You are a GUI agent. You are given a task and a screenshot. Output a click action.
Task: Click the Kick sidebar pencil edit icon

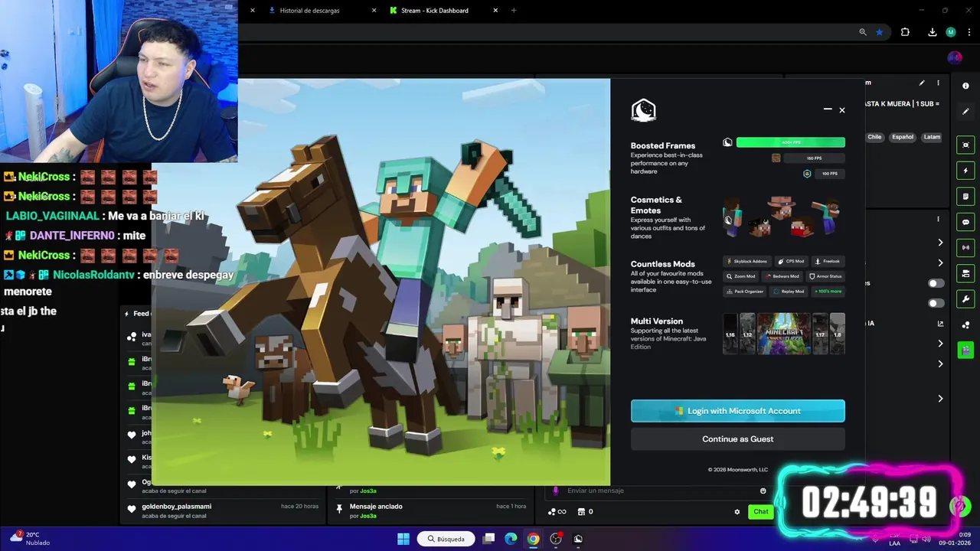(x=965, y=112)
